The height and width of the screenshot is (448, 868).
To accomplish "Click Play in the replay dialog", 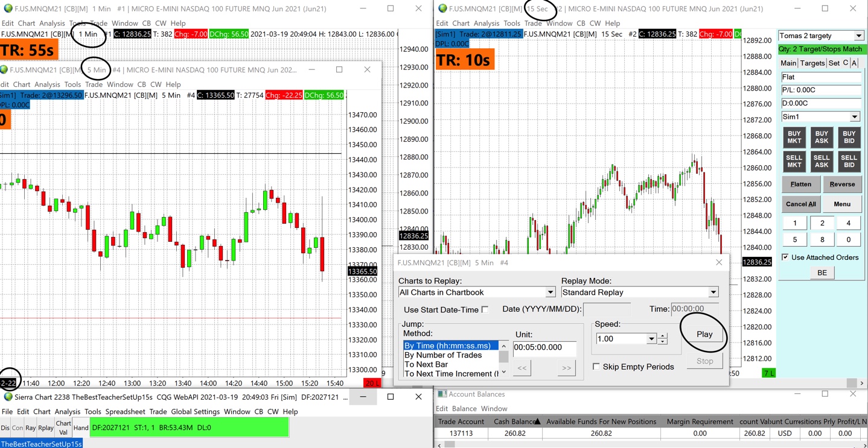I will tap(704, 334).
